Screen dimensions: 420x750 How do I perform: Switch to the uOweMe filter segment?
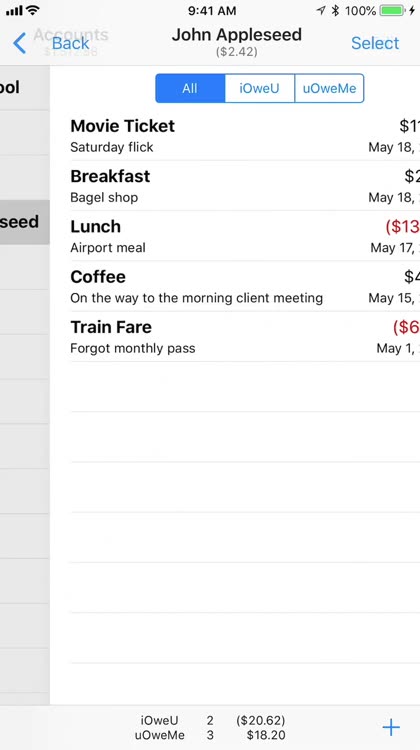click(329, 88)
